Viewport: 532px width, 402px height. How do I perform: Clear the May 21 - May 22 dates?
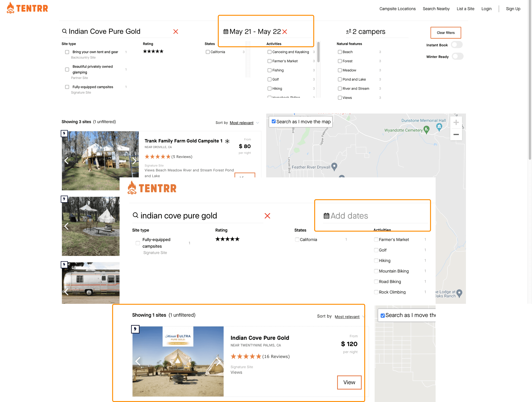(x=285, y=31)
